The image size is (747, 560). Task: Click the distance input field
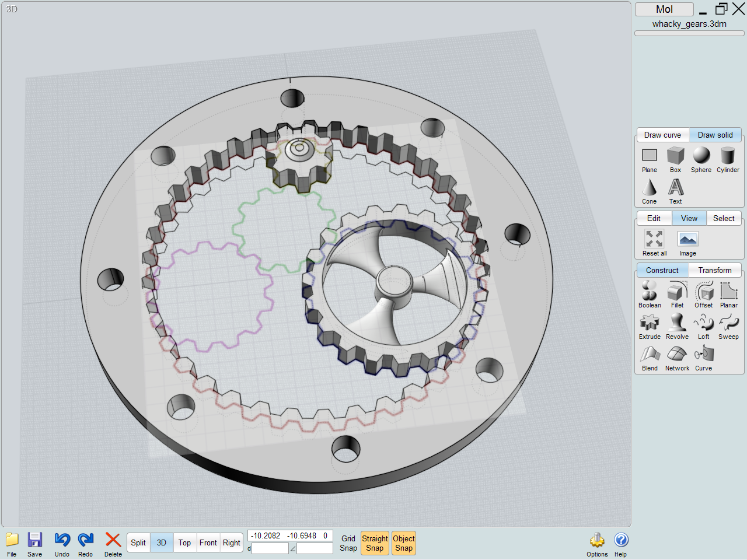click(x=270, y=548)
